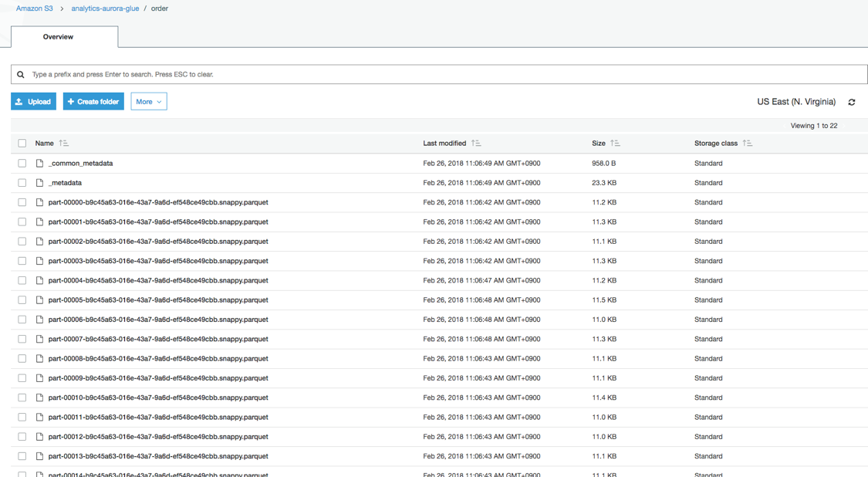Click Last modified column header label
The image size is (868, 477).
(x=444, y=143)
